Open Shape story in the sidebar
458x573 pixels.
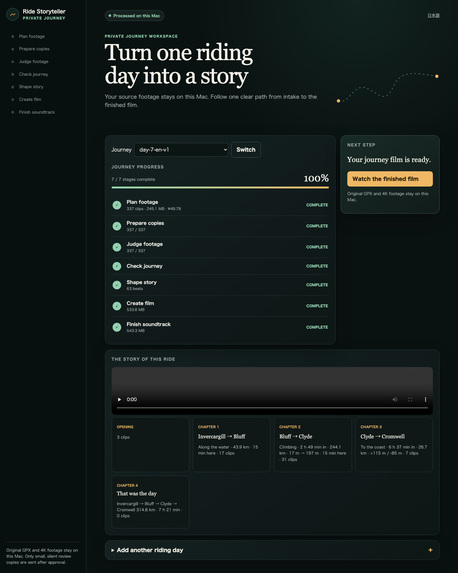[31, 87]
